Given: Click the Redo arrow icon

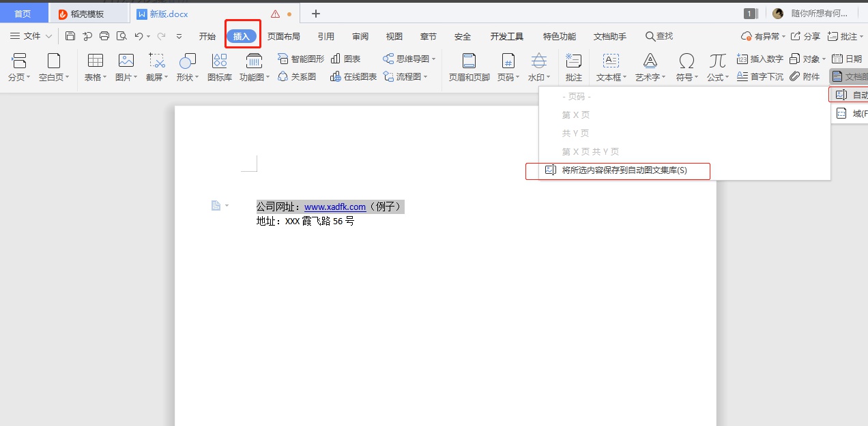Looking at the screenshot, I should 162,36.
